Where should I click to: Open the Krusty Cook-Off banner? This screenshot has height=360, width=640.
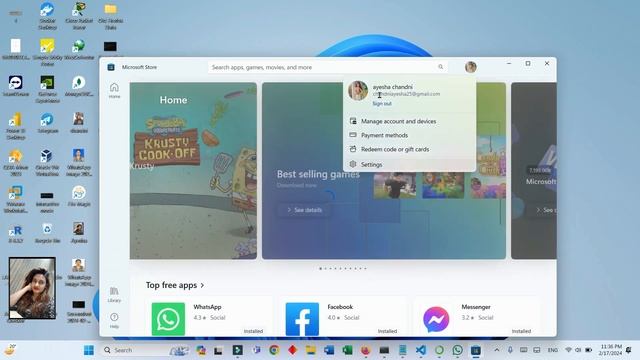click(x=193, y=171)
